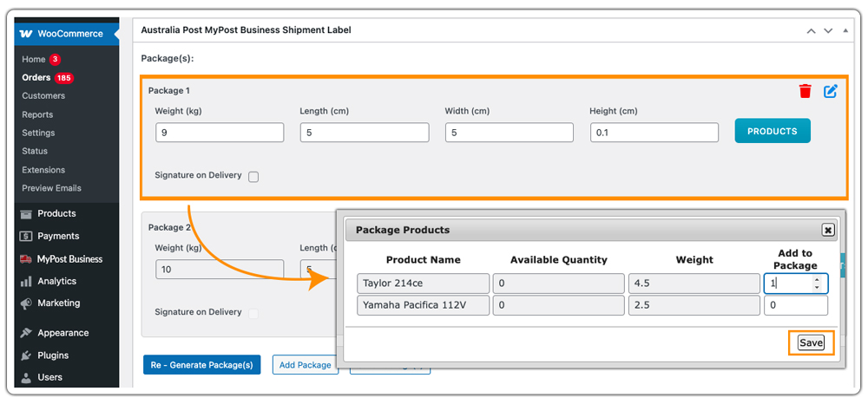Screen dimensions: 868x404
Task: Click Re - Generate Package(s) button
Action: pos(202,365)
